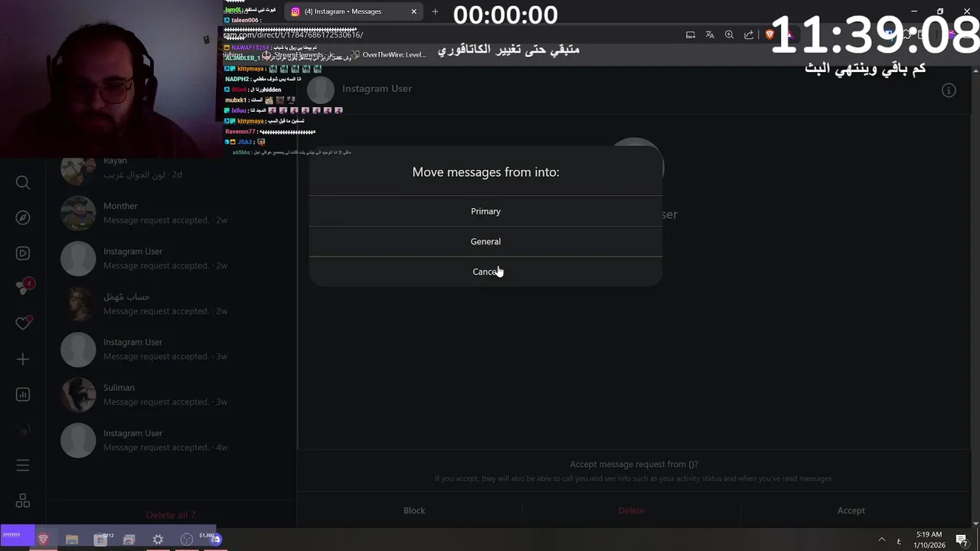Open File Explorer from the taskbar
This screenshot has width=980, height=551.
pyautogui.click(x=72, y=540)
